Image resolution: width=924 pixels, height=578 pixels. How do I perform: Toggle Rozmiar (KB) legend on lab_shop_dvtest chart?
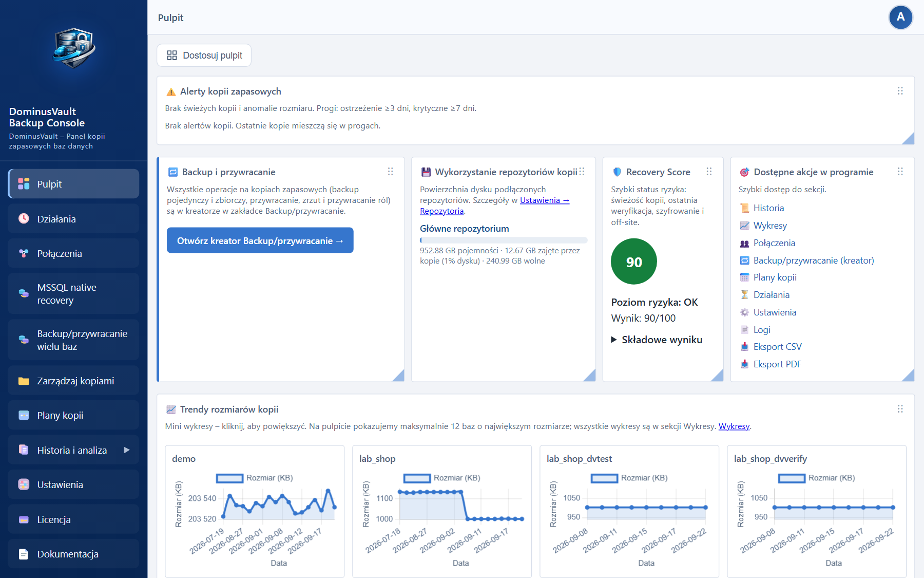coord(629,478)
